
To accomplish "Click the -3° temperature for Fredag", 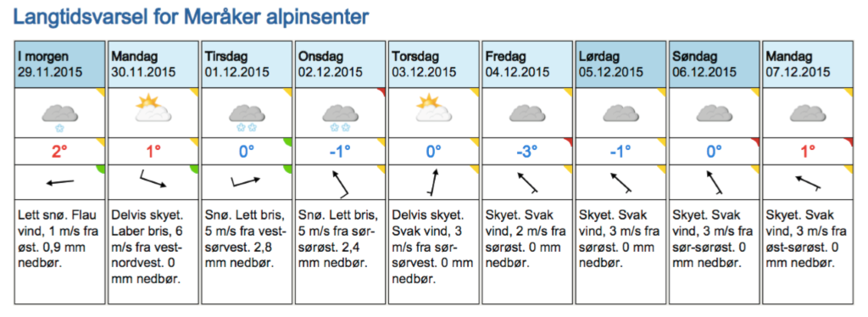I will click(x=526, y=151).
